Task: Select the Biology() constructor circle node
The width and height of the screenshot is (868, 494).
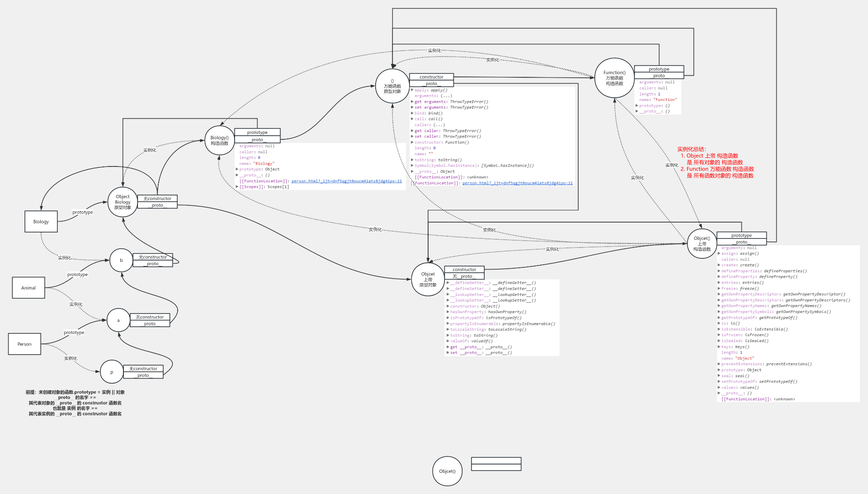Action: click(219, 140)
